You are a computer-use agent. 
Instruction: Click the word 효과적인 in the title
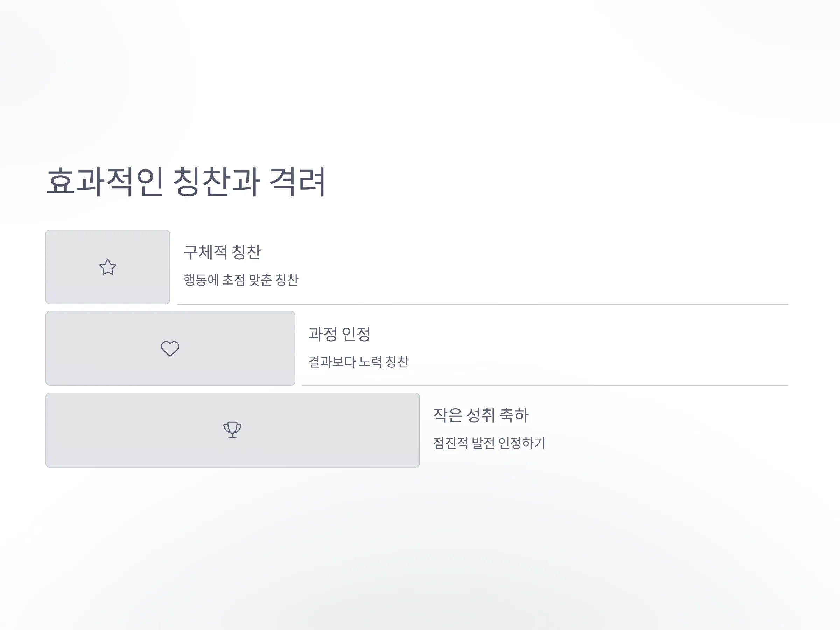coord(105,182)
